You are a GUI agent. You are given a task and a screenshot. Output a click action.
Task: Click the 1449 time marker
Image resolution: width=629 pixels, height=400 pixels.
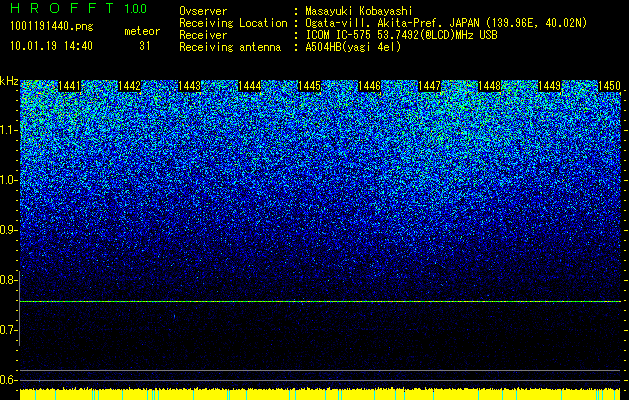tap(550, 86)
